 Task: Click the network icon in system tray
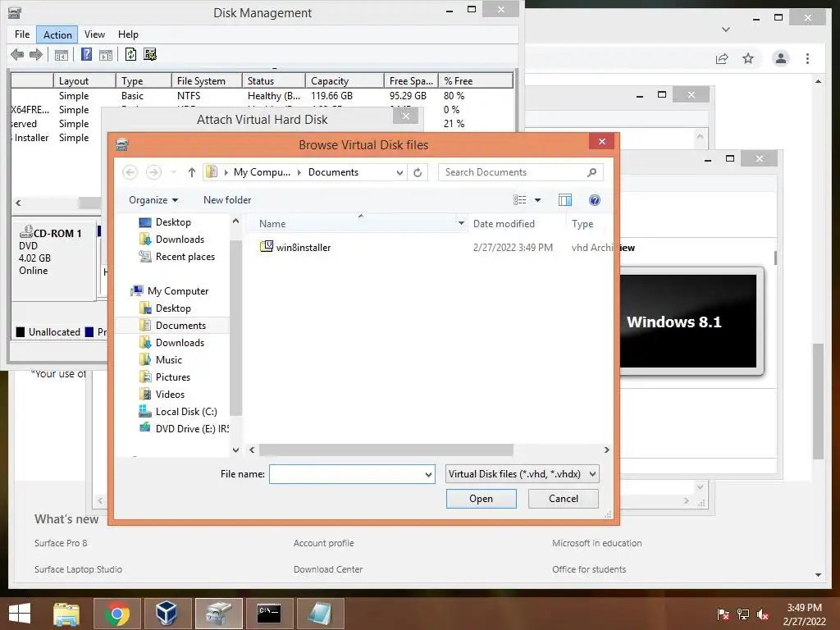pyautogui.click(x=743, y=614)
